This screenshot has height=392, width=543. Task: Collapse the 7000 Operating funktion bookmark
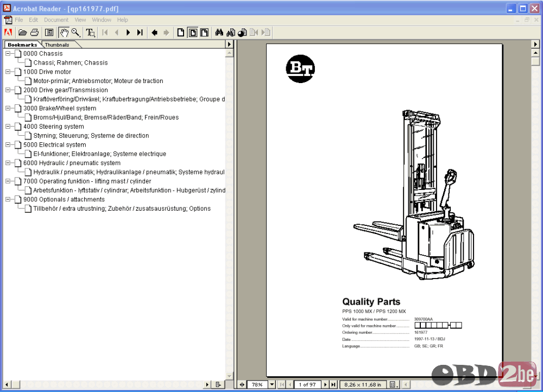8,181
